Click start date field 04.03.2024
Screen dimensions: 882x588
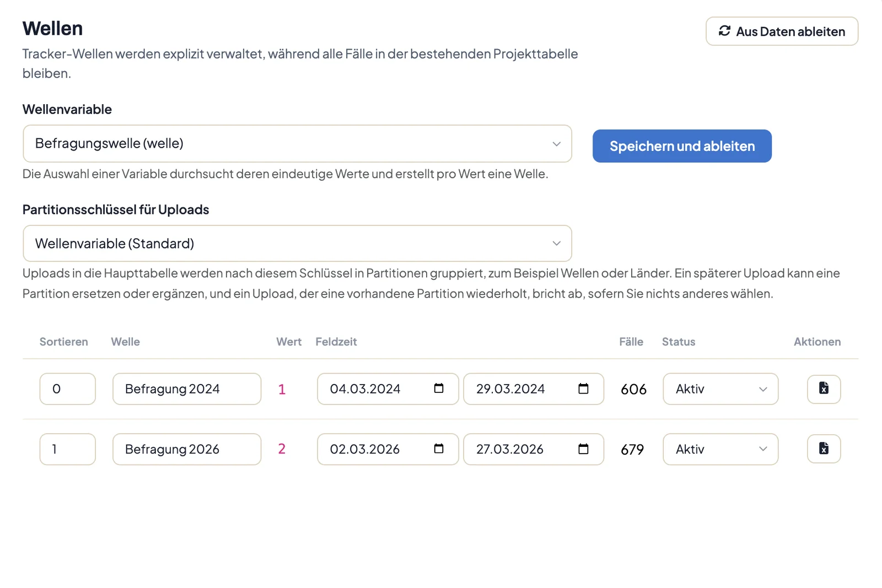(x=388, y=389)
